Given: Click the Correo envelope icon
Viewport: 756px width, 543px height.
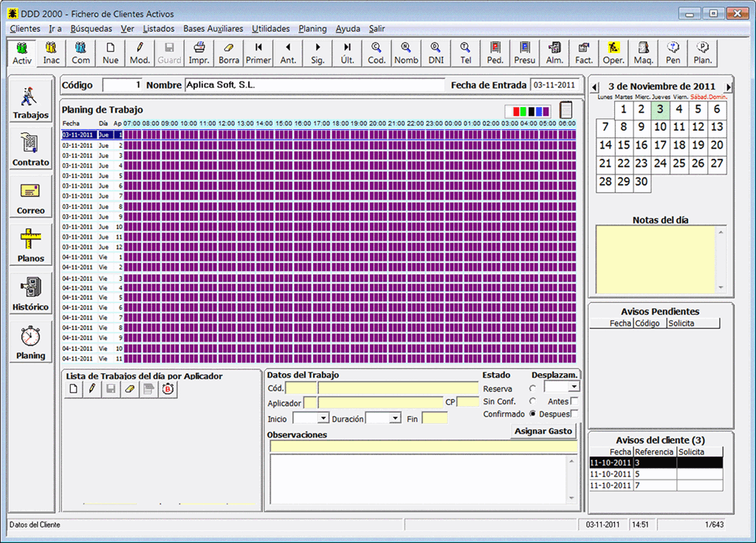Looking at the screenshot, I should pyautogui.click(x=30, y=191).
